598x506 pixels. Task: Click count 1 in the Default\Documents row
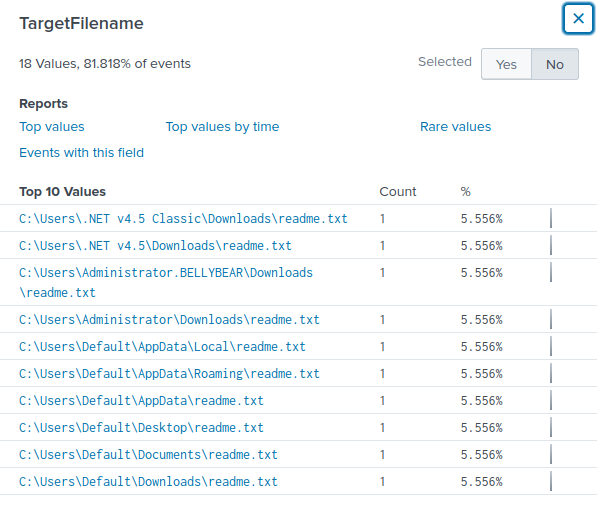click(x=382, y=455)
